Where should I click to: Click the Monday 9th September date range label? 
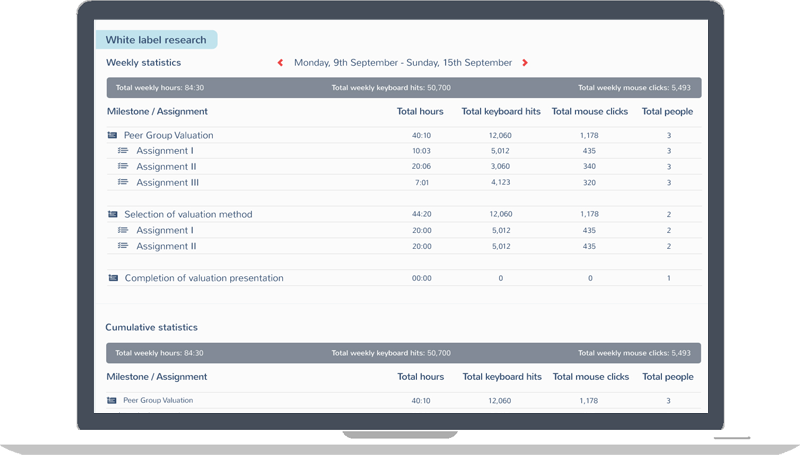pos(403,63)
